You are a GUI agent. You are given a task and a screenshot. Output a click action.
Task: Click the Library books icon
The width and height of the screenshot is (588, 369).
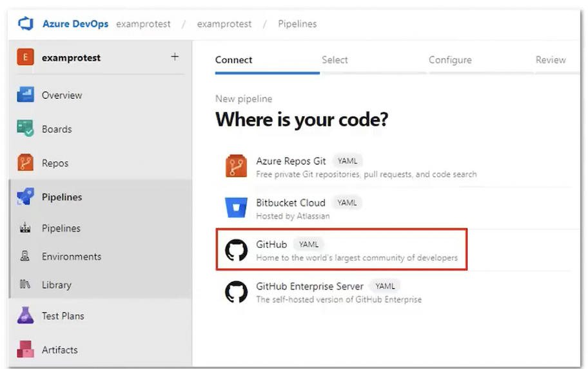coord(26,284)
